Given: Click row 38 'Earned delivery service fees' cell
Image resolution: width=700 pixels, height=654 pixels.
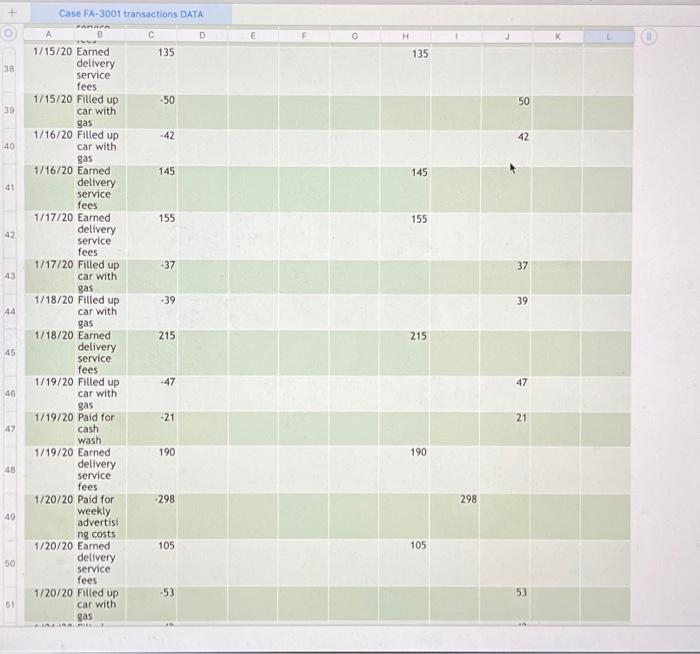Looking at the screenshot, I should tap(100, 69).
